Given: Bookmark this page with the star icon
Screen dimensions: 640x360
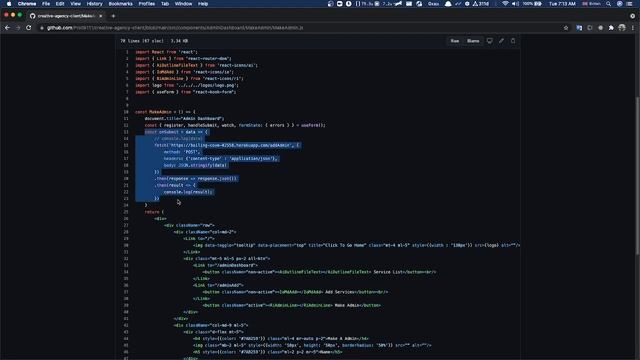Looking at the screenshot, I should pos(566,28).
